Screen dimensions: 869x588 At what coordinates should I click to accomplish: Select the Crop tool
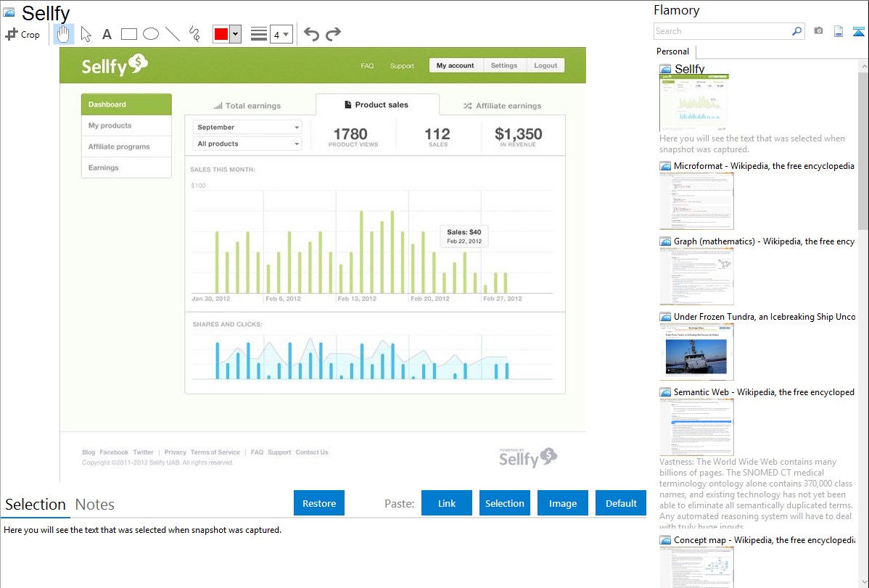(22, 34)
